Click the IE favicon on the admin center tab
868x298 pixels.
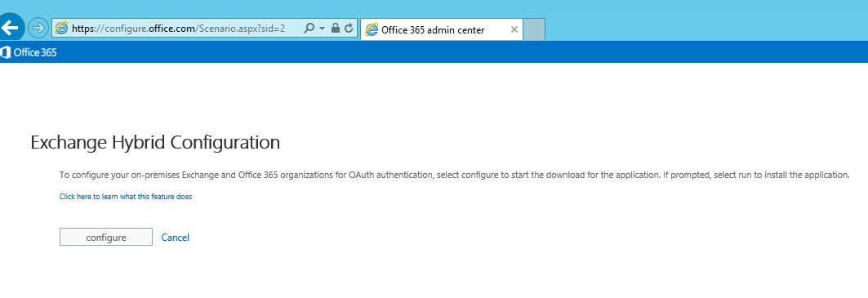pos(372,30)
